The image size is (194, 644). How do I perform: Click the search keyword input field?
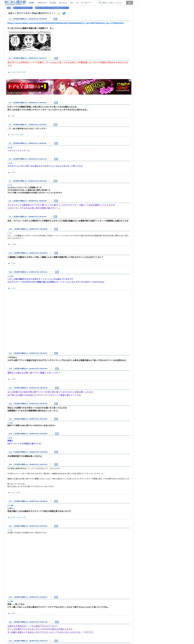[x=117, y=3]
